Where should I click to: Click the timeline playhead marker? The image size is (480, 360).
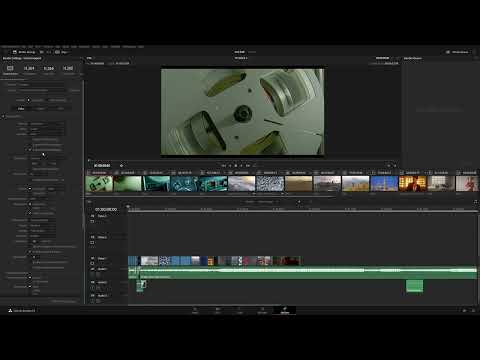[128, 207]
